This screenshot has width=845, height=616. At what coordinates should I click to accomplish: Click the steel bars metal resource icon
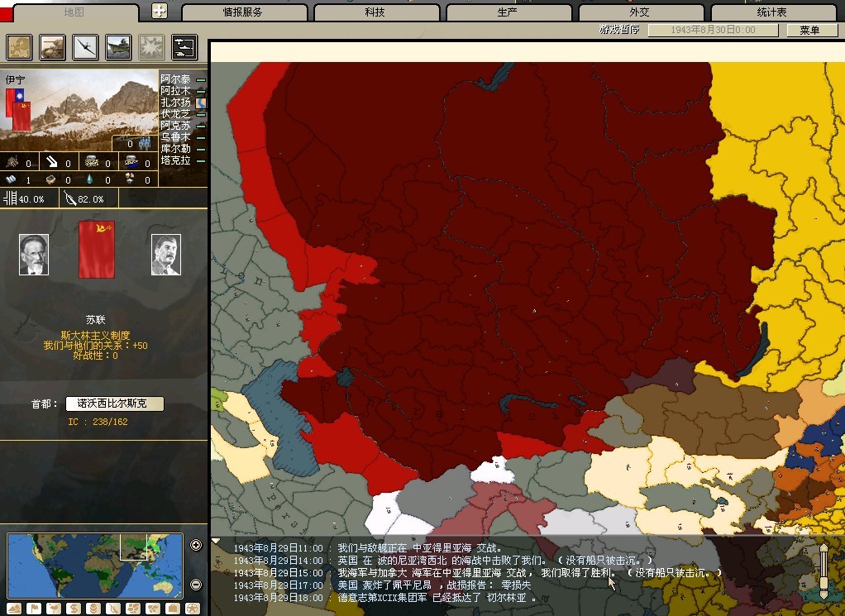click(x=11, y=179)
